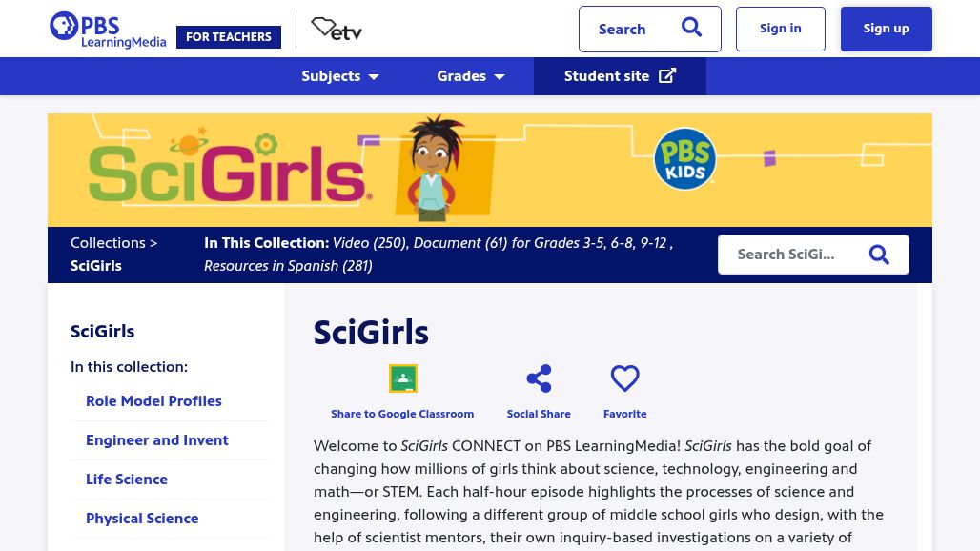Viewport: 980px width, 551px height.
Task: Click the PBS Kids logo in banner
Action: [684, 159]
